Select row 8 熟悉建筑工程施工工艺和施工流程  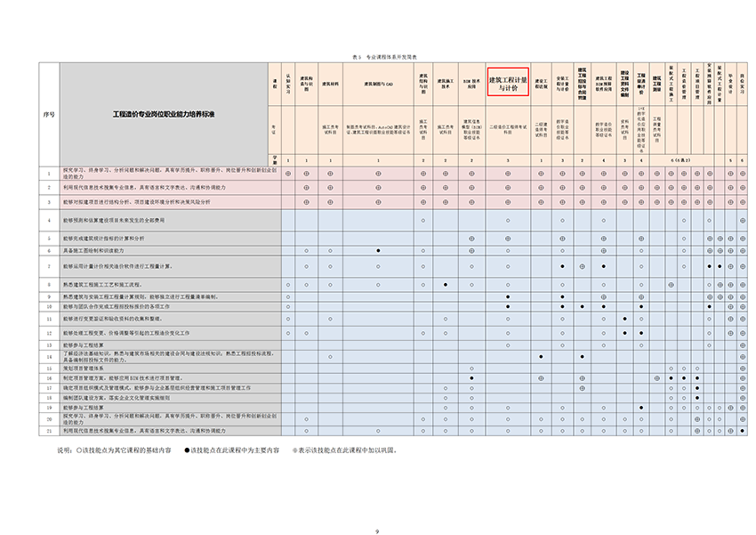(101, 285)
